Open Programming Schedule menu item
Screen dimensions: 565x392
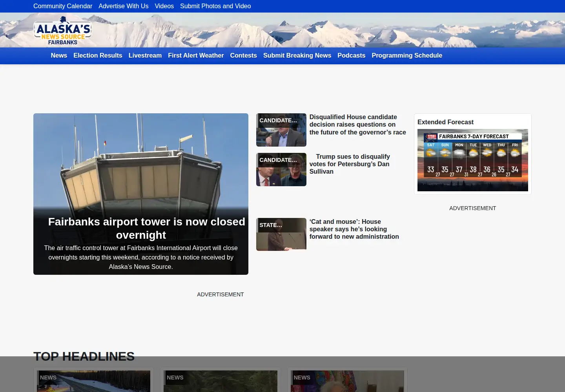[407, 56]
